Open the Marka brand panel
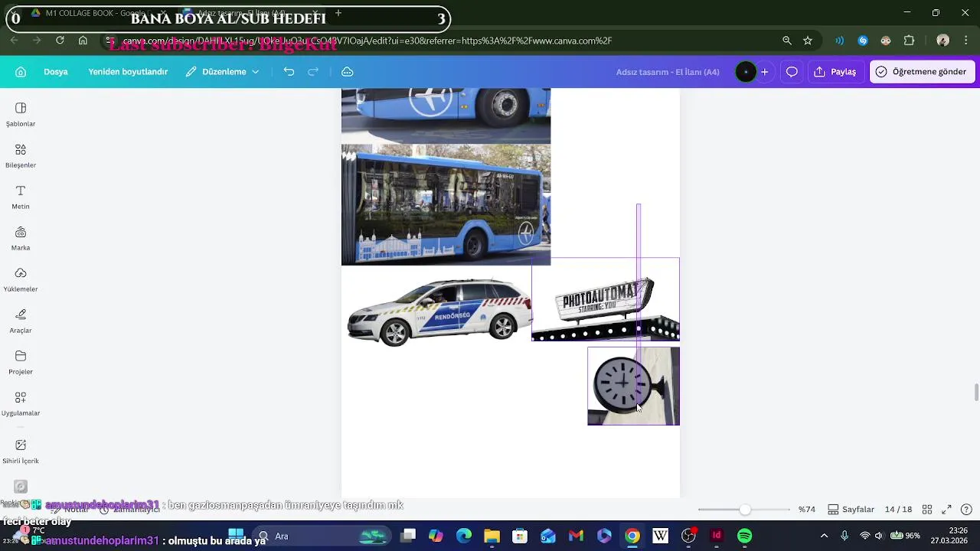This screenshot has width=980, height=551. (x=21, y=238)
